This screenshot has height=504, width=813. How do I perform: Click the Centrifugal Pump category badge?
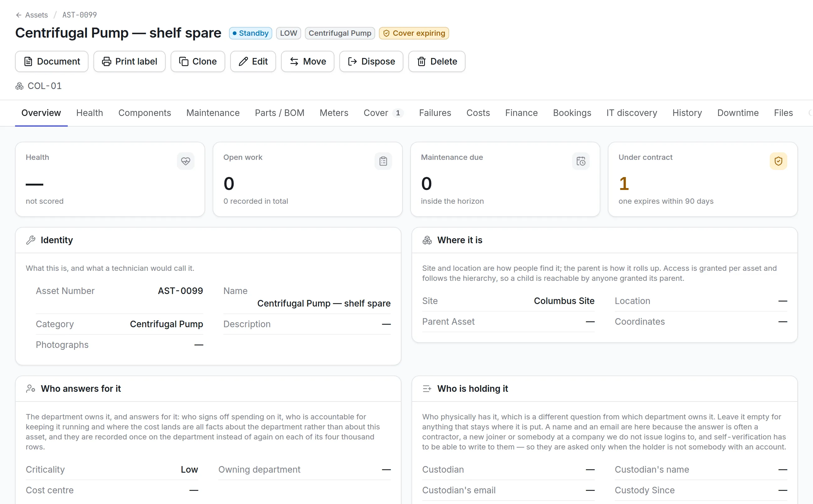(x=340, y=33)
